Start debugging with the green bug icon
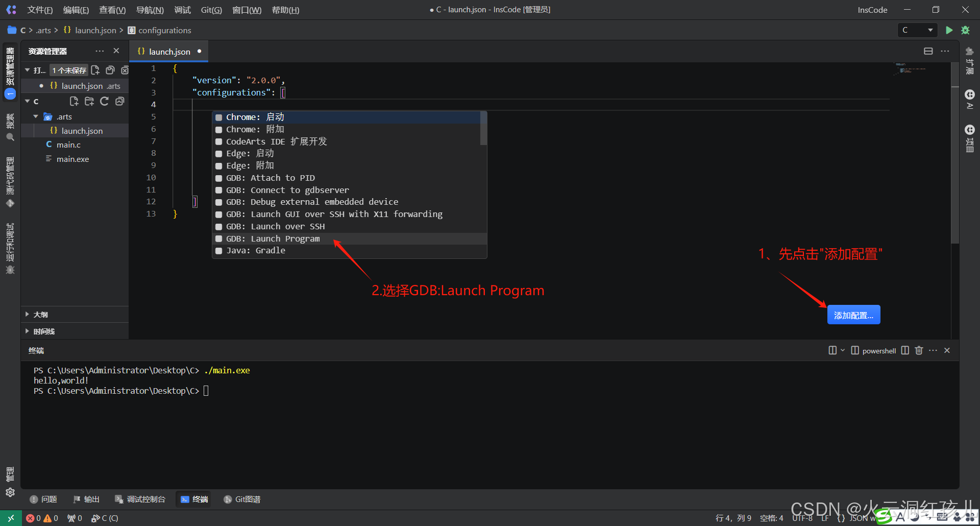This screenshot has width=980, height=526. [965, 30]
